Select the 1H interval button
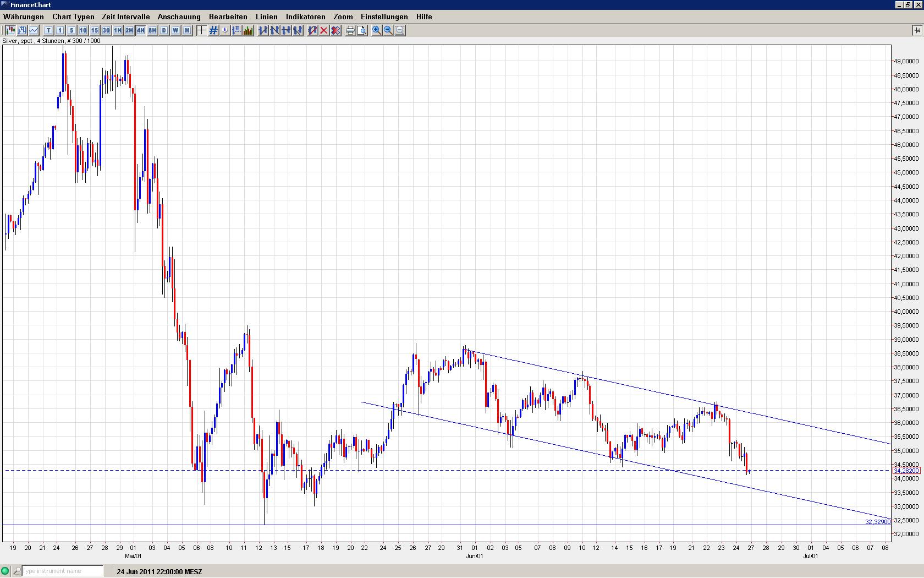The image size is (924, 578). (x=118, y=30)
